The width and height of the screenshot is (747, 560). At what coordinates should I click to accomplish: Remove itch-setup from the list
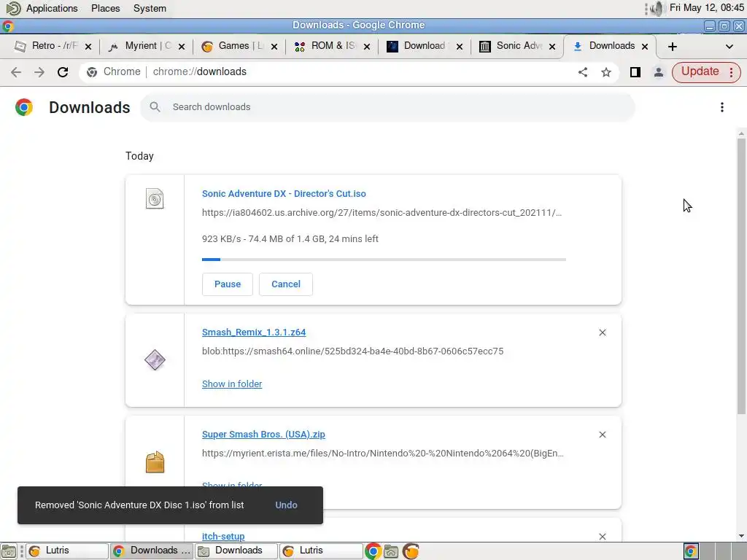[602, 537]
